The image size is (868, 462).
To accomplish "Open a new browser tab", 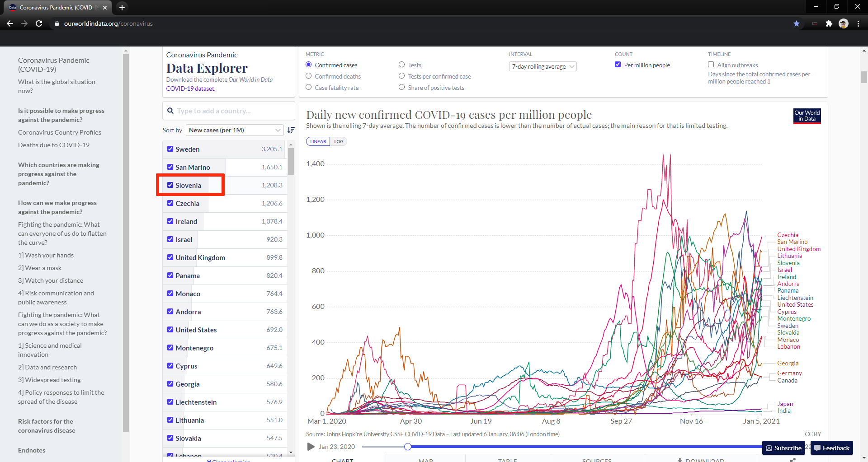I will [x=122, y=7].
